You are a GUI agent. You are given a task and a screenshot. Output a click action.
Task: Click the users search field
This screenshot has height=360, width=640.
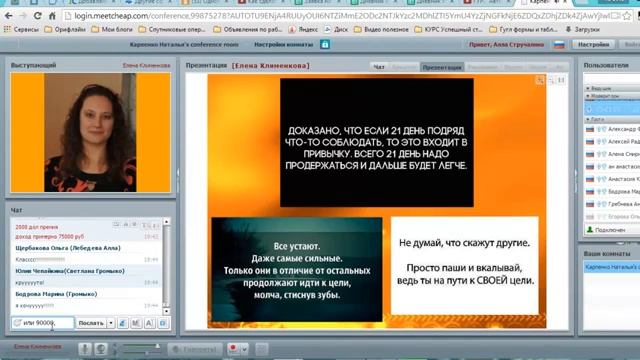611,78
